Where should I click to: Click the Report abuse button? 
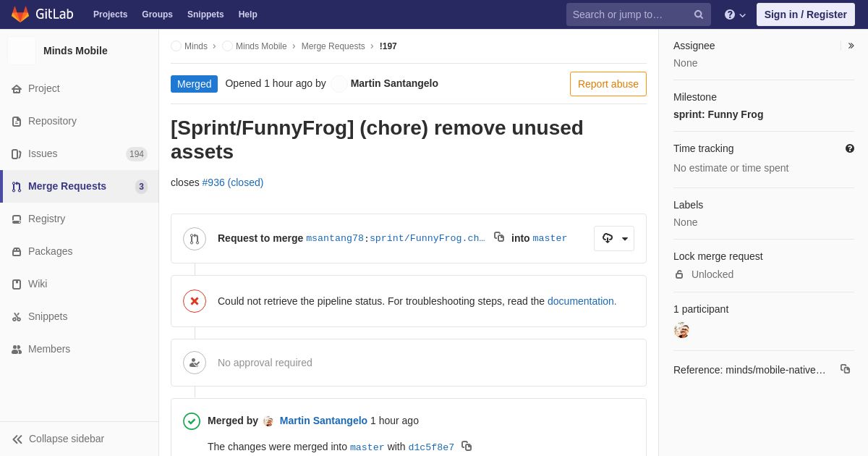click(608, 84)
